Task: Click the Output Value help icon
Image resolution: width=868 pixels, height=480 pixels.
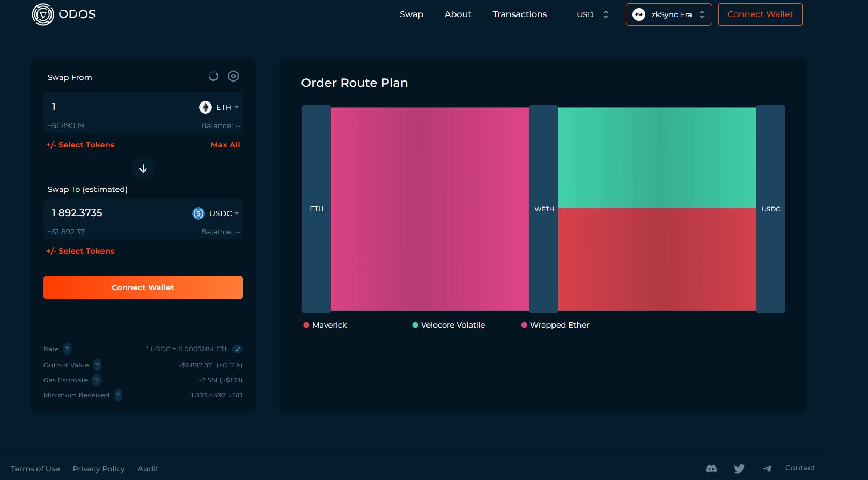Action: [x=97, y=365]
